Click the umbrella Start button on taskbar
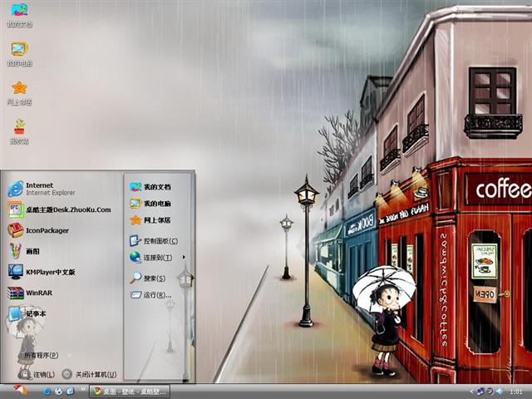The image size is (532, 399). (x=20, y=391)
